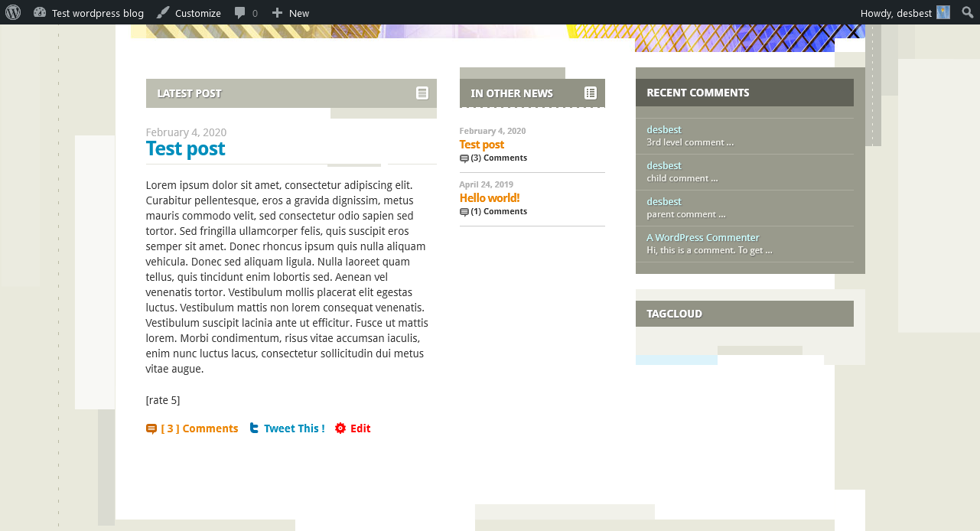Viewport: 980px width, 531px height.
Task: Click the April 24, 2019 date text
Action: coord(487,184)
